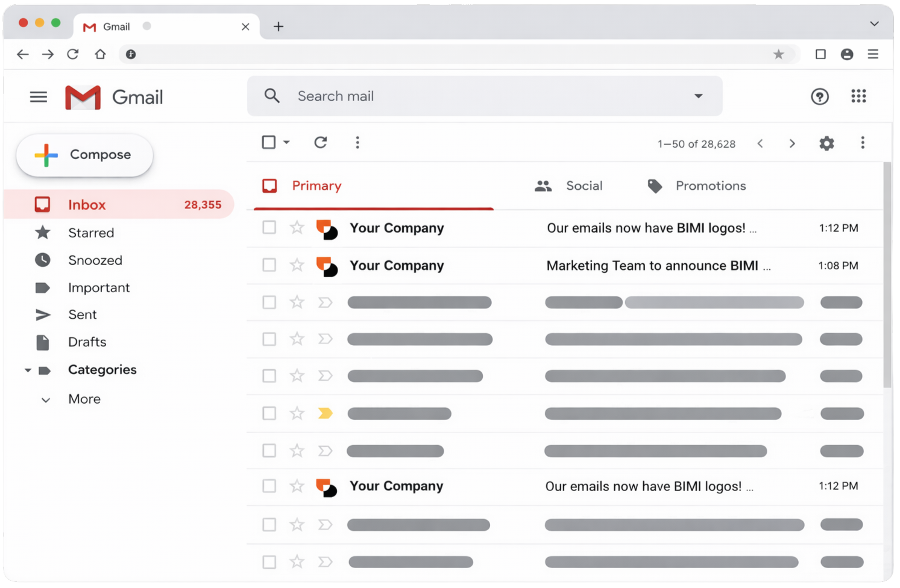Click the yellow importance marker
900x588 pixels.
[x=325, y=413]
